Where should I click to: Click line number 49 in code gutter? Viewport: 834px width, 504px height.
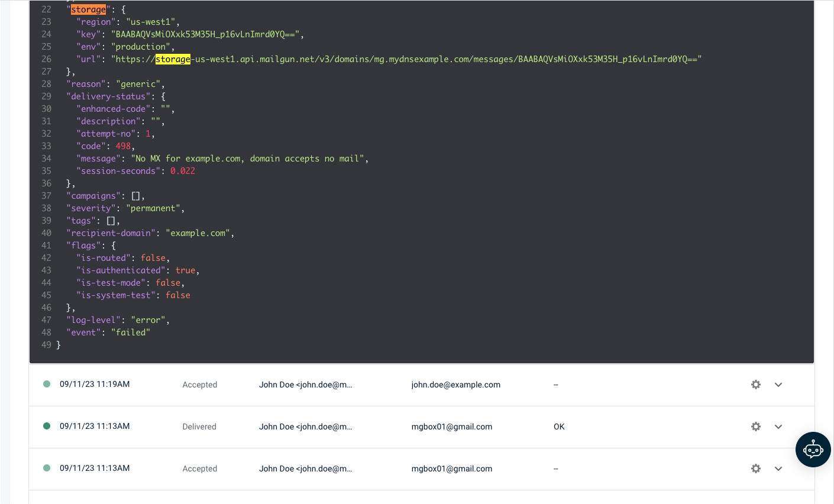tap(46, 345)
